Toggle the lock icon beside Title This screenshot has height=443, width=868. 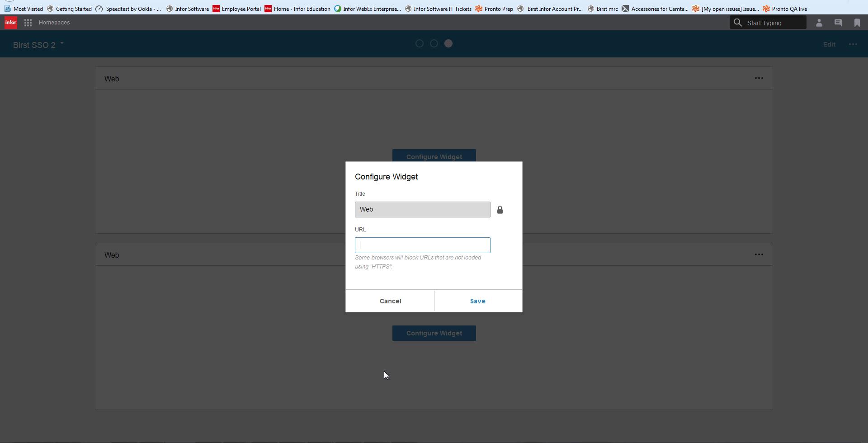[500, 210]
